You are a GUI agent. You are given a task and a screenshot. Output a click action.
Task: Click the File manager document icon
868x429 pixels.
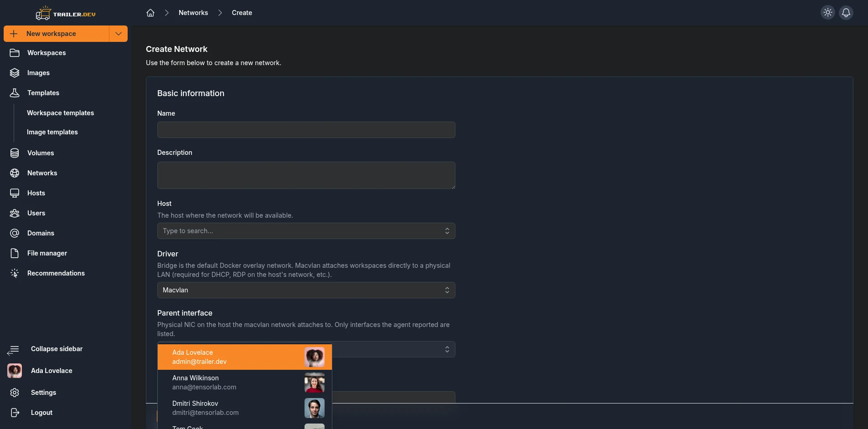click(x=15, y=253)
